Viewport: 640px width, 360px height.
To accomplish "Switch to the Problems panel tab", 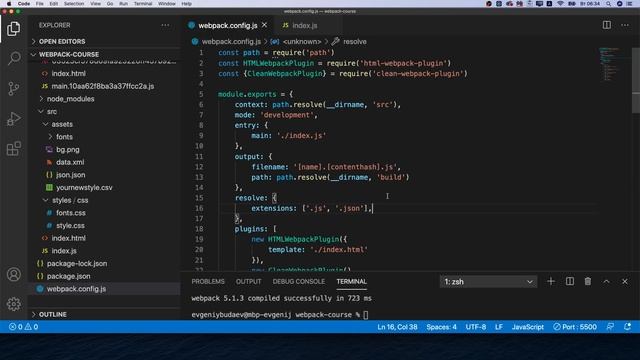I will [208, 281].
